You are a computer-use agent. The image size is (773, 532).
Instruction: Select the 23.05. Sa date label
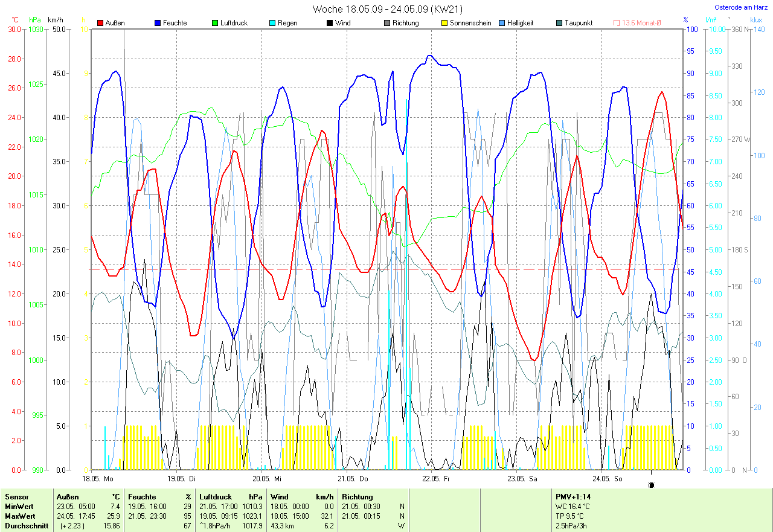[522, 478]
